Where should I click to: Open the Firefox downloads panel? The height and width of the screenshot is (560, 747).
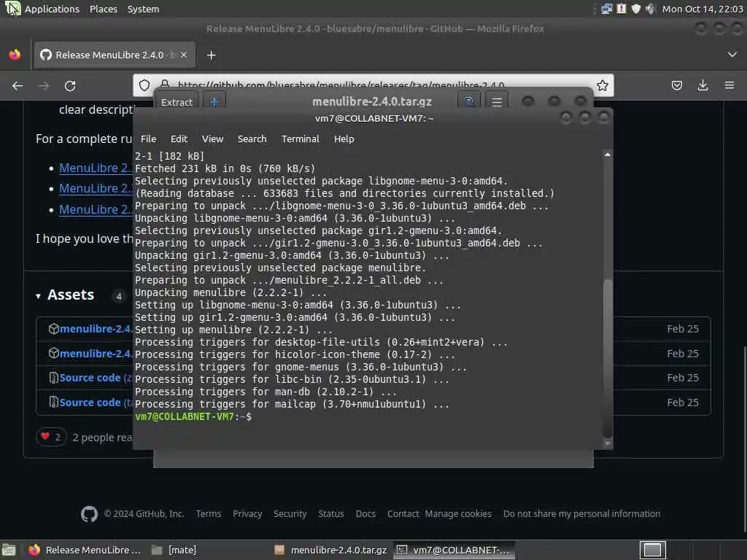pyautogui.click(x=703, y=86)
